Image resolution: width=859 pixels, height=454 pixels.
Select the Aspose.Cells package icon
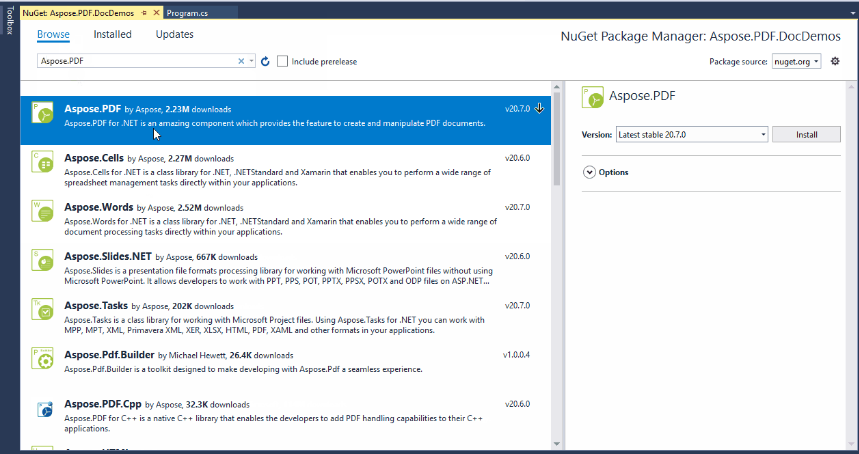pyautogui.click(x=44, y=163)
